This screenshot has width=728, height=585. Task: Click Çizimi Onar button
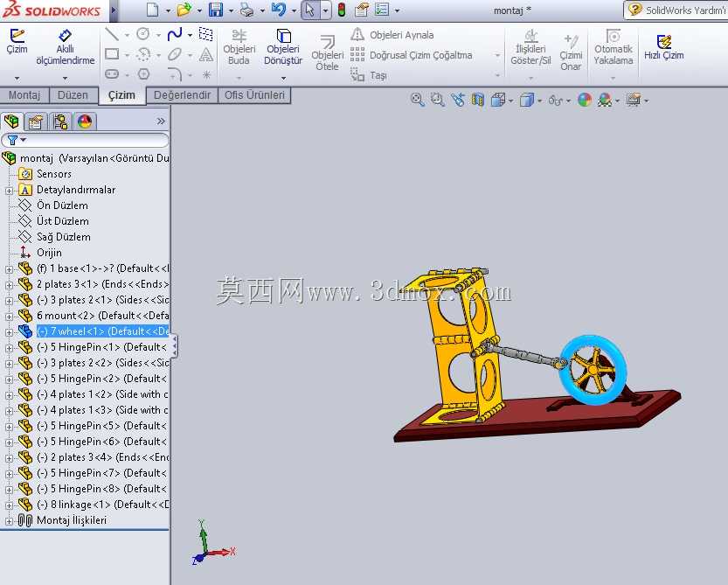(571, 52)
